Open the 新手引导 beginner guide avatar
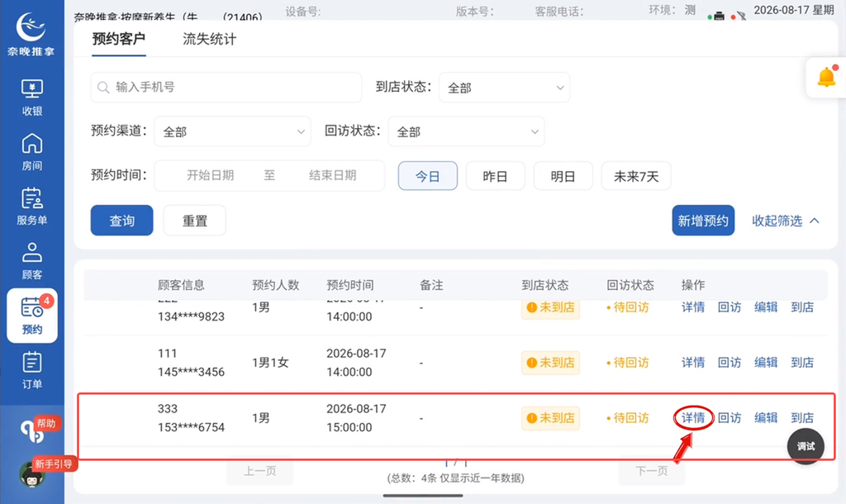 [32, 474]
